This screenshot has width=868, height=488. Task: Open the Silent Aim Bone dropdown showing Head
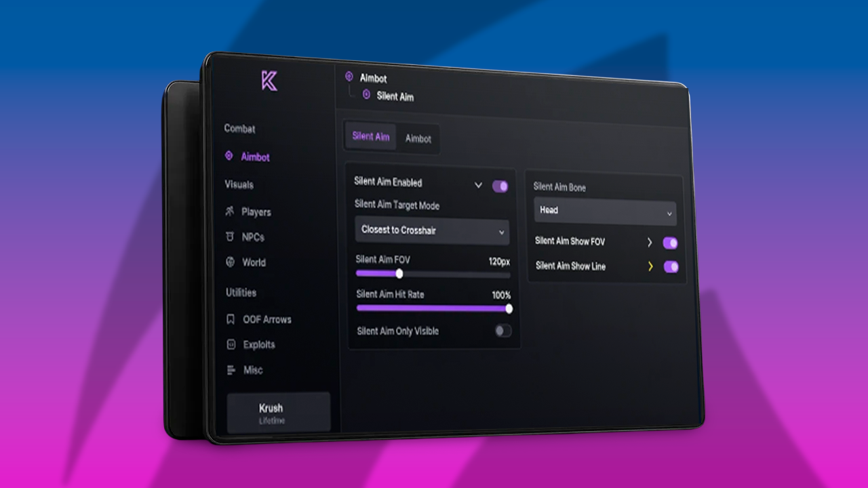(x=605, y=211)
